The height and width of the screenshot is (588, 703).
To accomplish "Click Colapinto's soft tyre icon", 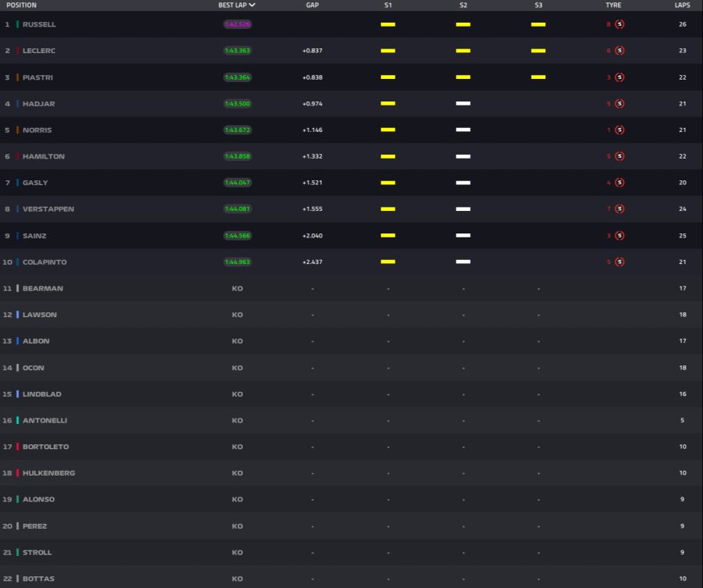I will point(619,262).
